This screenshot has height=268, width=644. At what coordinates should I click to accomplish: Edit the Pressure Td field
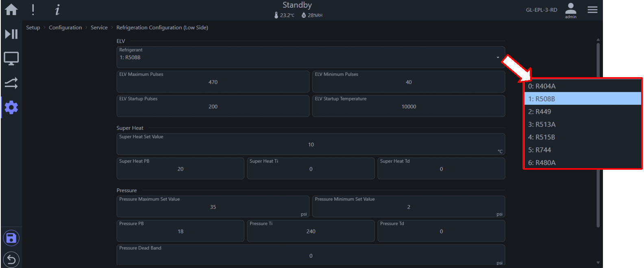tap(441, 231)
